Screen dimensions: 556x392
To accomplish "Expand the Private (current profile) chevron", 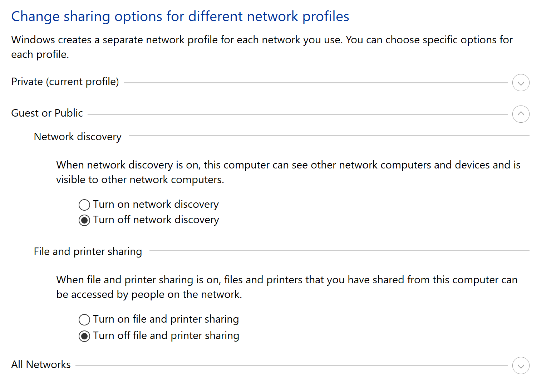I will [521, 83].
